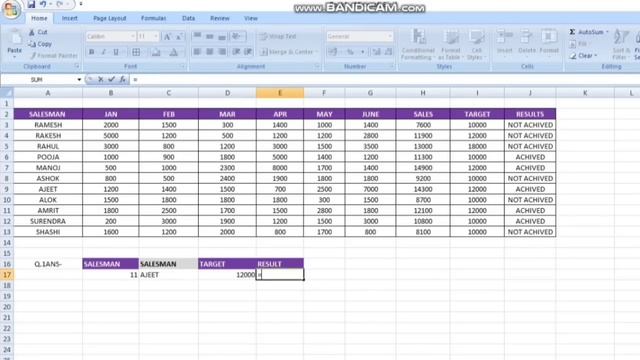Save the workbook from quick access toolbar
Image resolution: width=640 pixels, height=360 pixels.
pyautogui.click(x=31, y=4)
